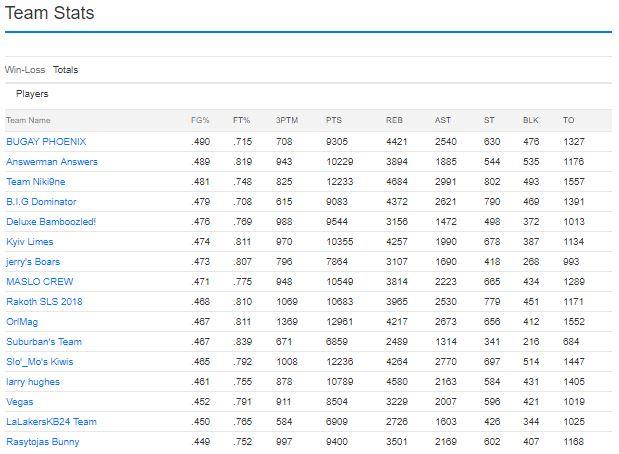The width and height of the screenshot is (619, 454).
Task: Open the MASLO CREW team page
Action: click(x=39, y=282)
